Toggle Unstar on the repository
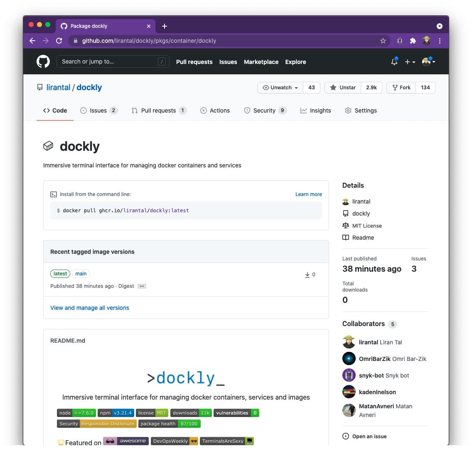Screen dimensions: 472x476 click(343, 88)
